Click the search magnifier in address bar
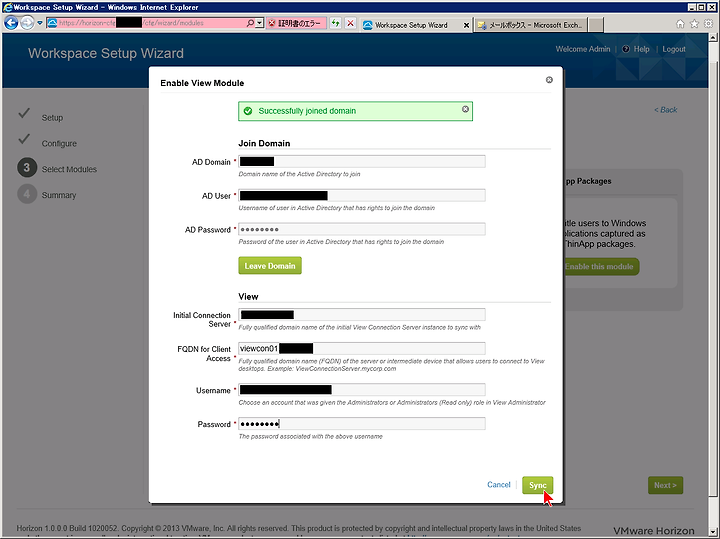Image resolution: width=720 pixels, height=539 pixels. coord(250,23)
